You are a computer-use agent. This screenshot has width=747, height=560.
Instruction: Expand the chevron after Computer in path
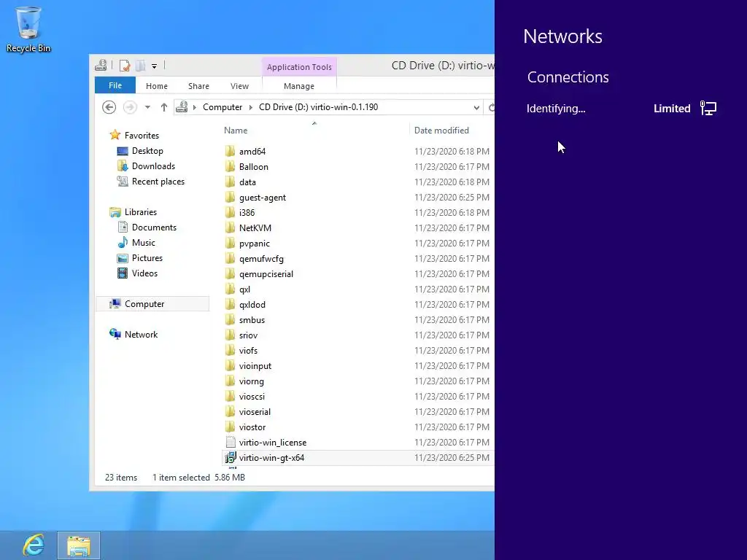[x=251, y=107]
